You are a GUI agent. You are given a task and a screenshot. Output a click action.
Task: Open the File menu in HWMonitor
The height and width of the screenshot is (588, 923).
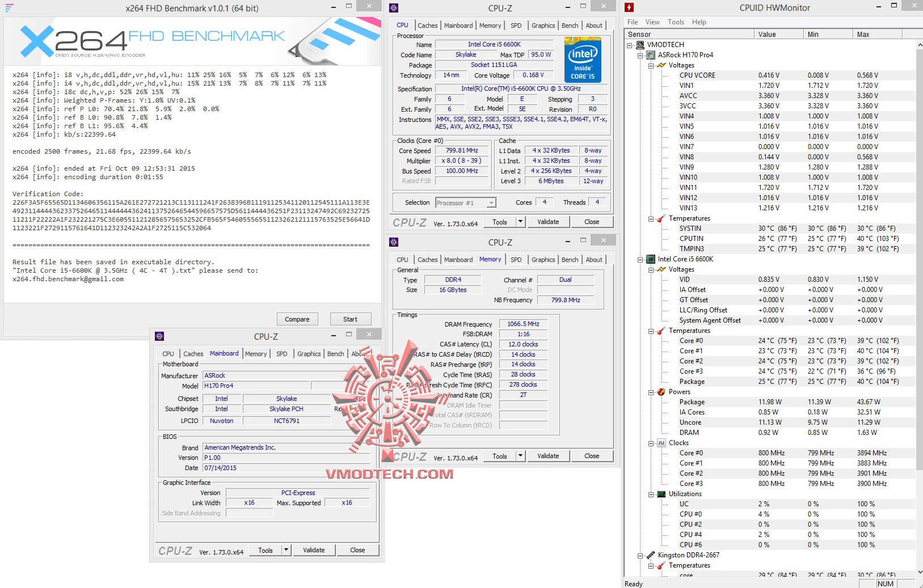[633, 22]
